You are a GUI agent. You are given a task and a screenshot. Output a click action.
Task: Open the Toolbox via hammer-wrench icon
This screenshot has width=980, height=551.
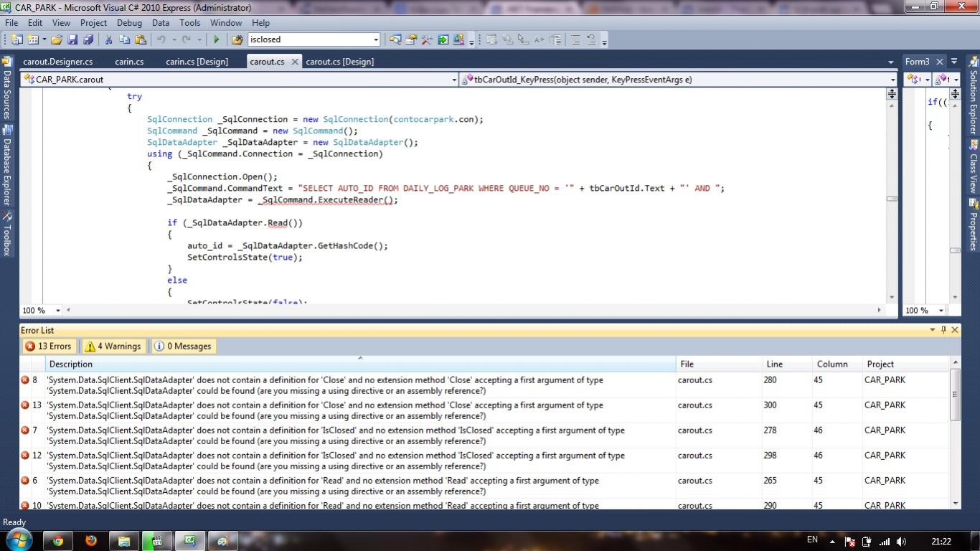tap(426, 39)
